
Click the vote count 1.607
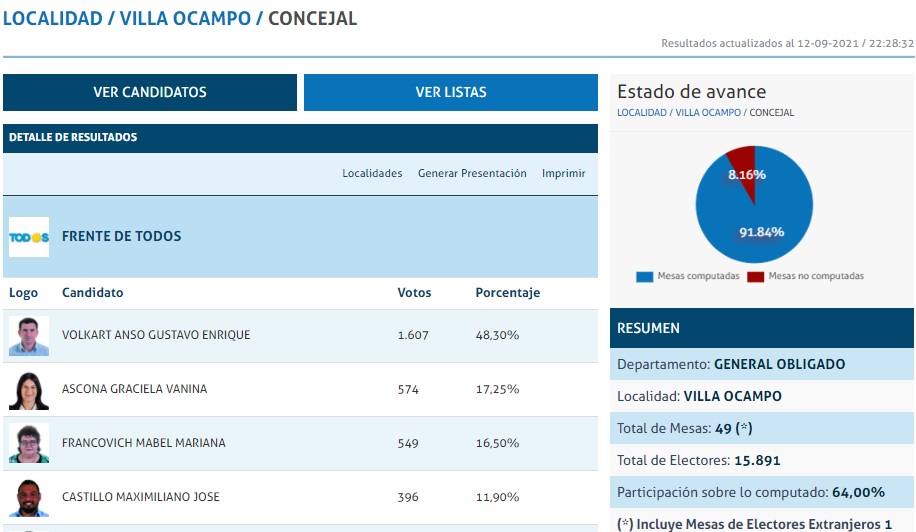pyautogui.click(x=413, y=335)
